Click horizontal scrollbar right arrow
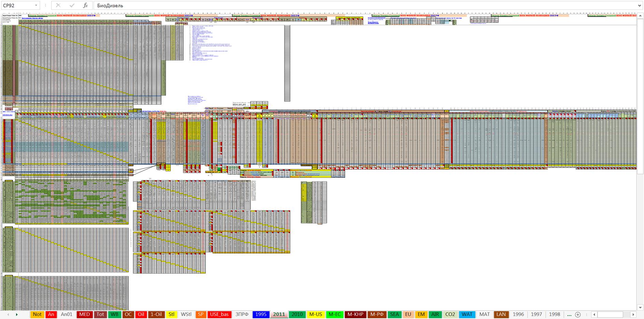 (633, 315)
